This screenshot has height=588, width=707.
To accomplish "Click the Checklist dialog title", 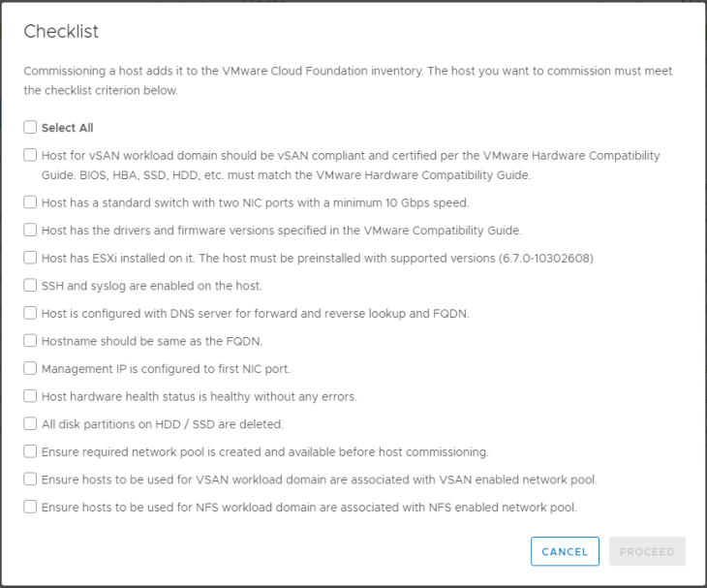I will (61, 32).
